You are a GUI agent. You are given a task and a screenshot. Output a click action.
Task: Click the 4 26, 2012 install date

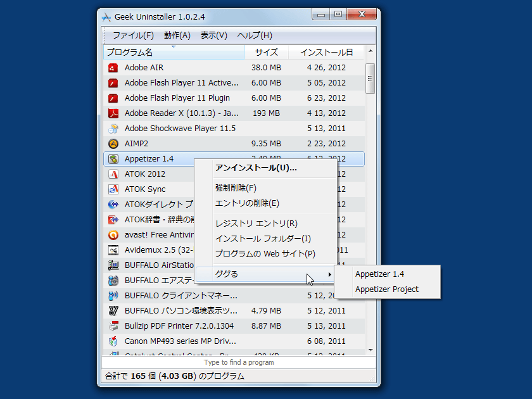point(326,68)
